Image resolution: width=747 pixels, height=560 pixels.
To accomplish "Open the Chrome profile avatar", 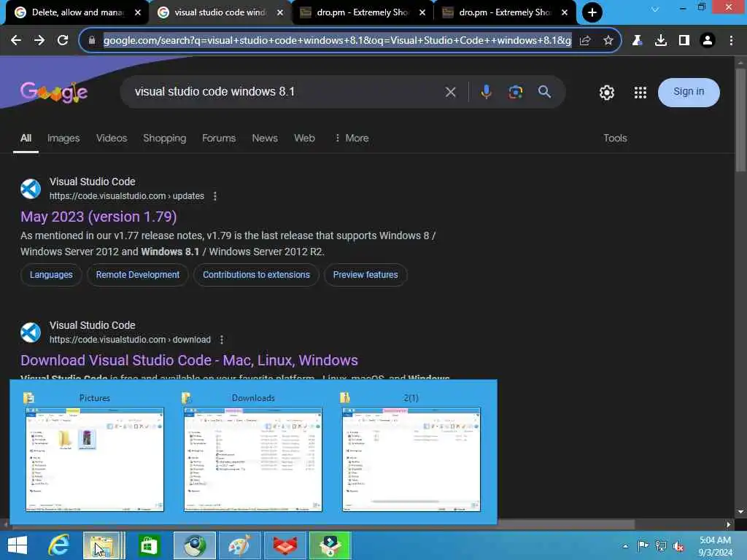I will tap(708, 41).
